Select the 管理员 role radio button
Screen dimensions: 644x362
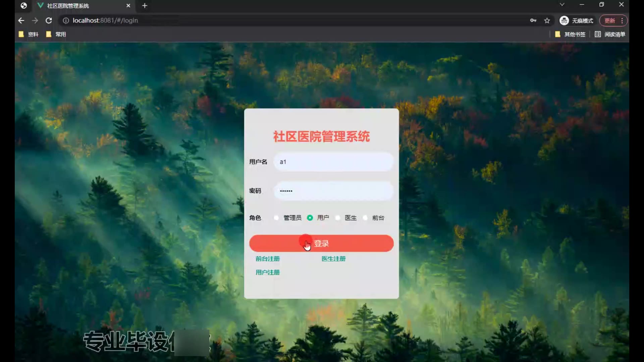click(x=276, y=218)
